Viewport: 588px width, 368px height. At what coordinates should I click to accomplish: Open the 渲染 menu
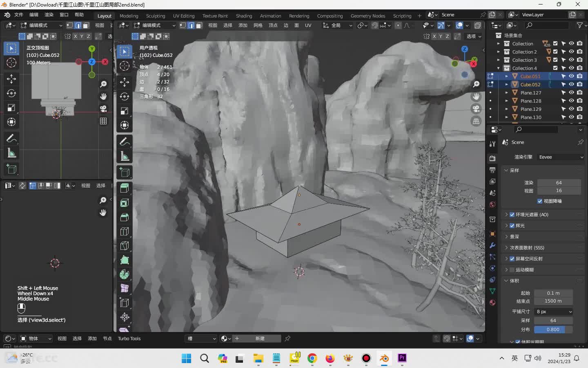(x=49, y=15)
